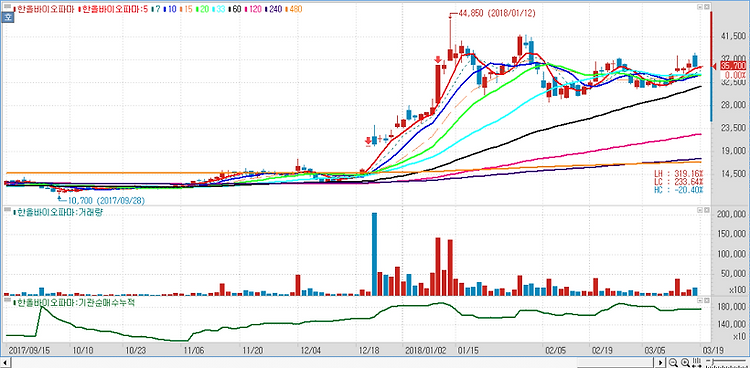Click the 19,000 price axis label
This screenshot has width=750, height=368.
click(732, 151)
